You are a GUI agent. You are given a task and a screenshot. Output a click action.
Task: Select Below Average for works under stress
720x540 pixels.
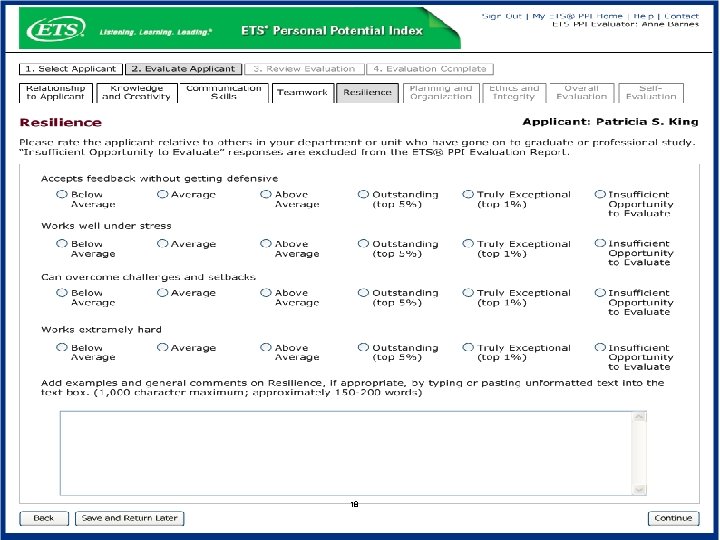tap(62, 243)
